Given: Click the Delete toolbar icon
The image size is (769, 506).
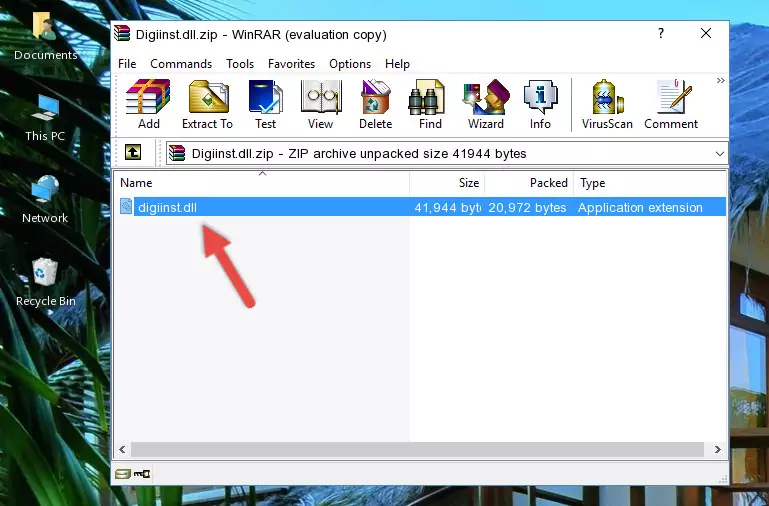Looking at the screenshot, I should click(376, 104).
